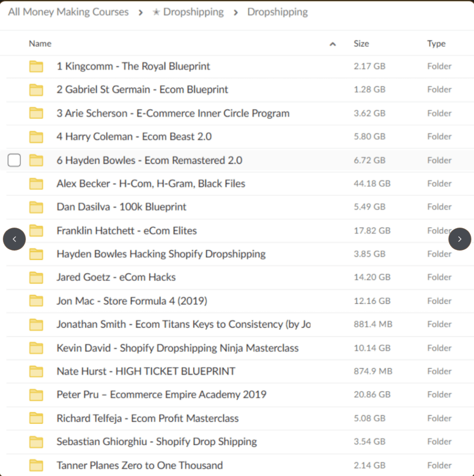Click folder icon next to Dan Dasilva 100k Blueprint
This screenshot has width=474, height=476.
click(36, 207)
